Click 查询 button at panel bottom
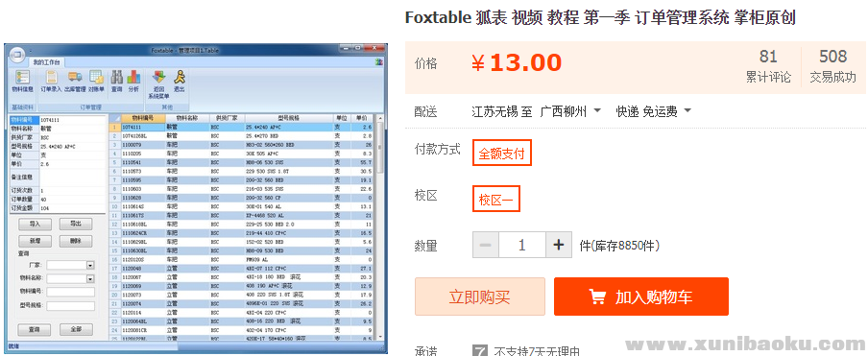This screenshot has height=356, width=868. 36,329
